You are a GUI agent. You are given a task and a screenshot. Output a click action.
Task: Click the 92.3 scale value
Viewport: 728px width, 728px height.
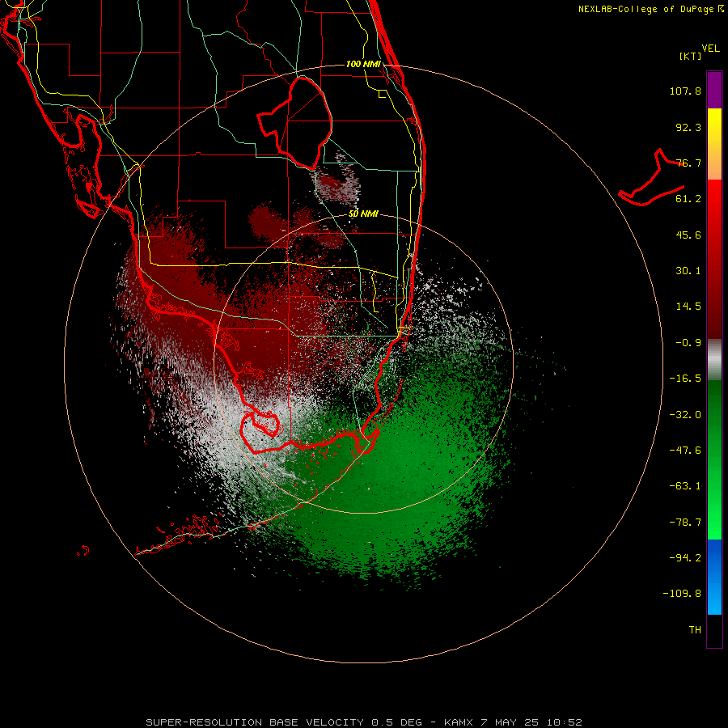pyautogui.click(x=688, y=127)
